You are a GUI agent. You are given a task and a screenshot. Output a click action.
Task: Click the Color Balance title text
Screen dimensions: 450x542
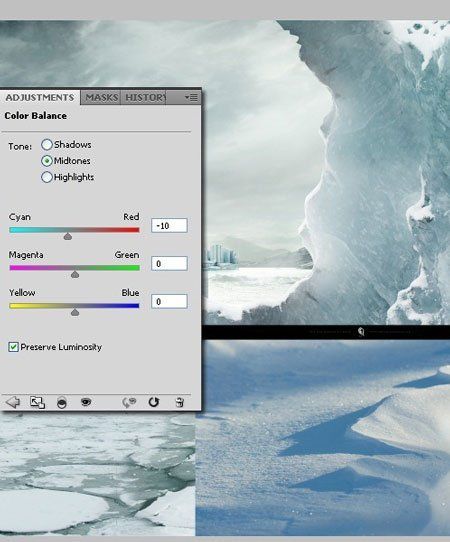(35, 116)
